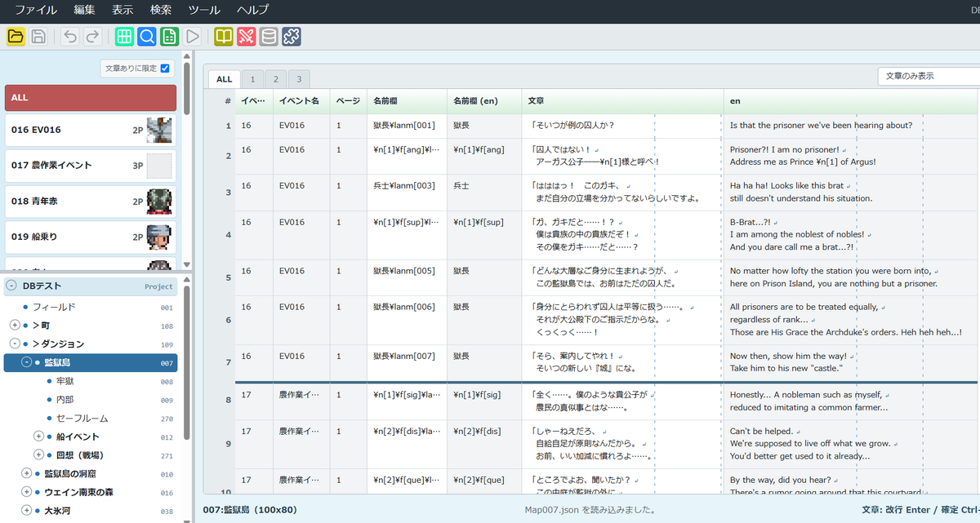The height and width of the screenshot is (523, 980).
Task: Expand the >町 tree node
Action: pyautogui.click(x=15, y=326)
